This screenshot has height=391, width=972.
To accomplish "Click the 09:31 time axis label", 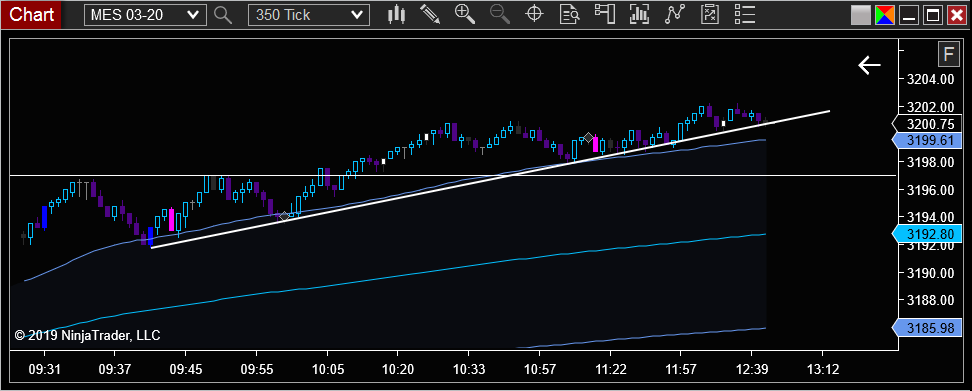I will 45,370.
